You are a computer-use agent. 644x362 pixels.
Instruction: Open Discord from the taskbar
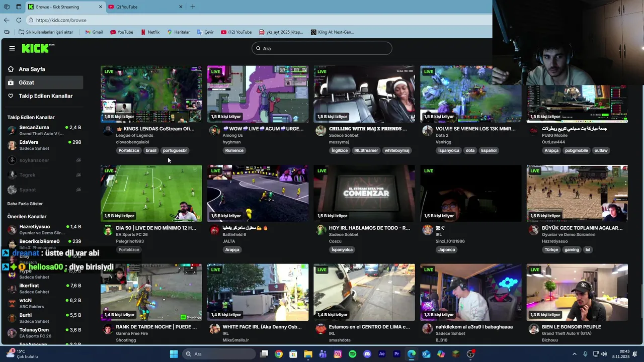tap(367, 354)
